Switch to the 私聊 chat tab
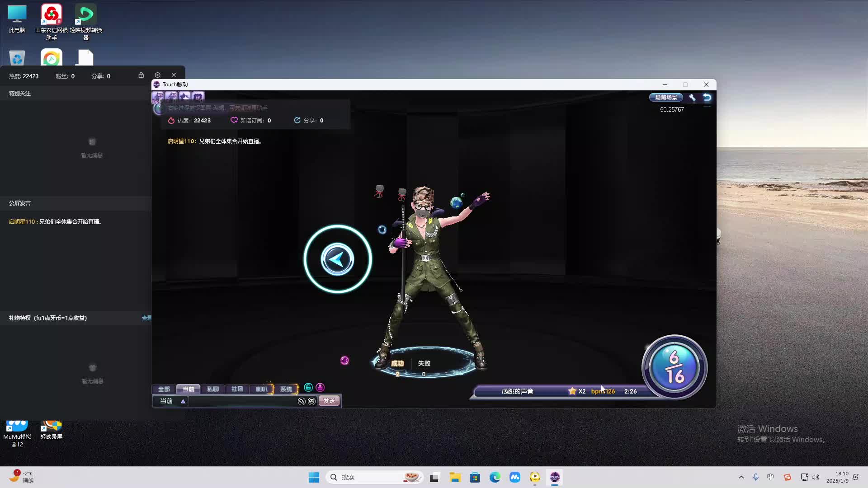 coord(212,389)
